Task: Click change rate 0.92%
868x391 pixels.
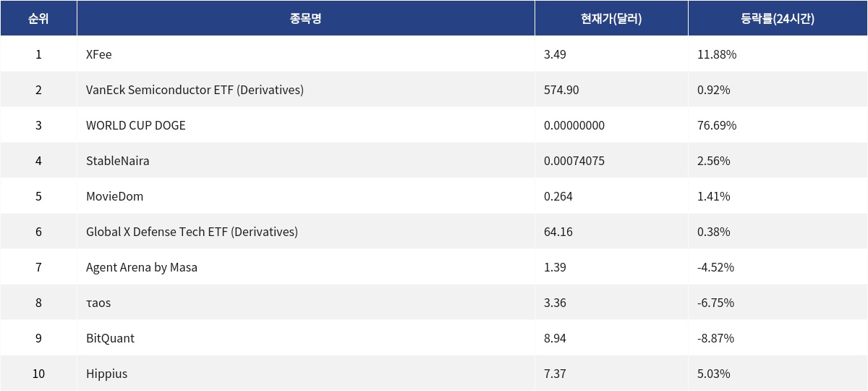Action: point(714,90)
